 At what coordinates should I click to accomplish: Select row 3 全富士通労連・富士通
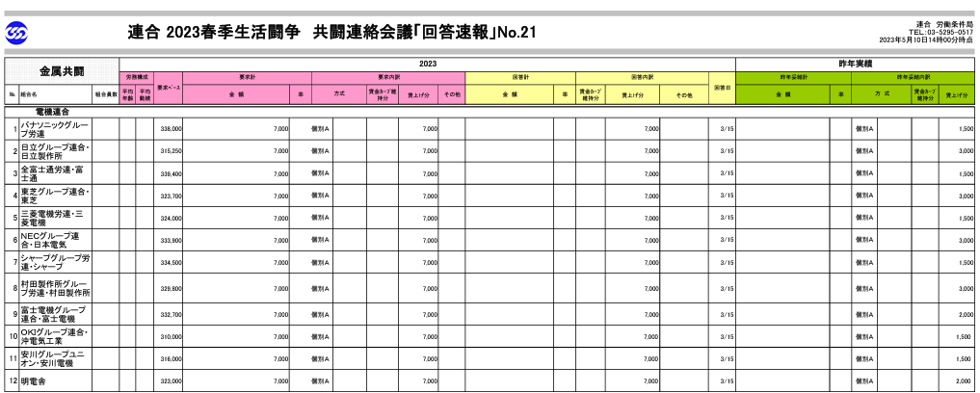point(490,173)
